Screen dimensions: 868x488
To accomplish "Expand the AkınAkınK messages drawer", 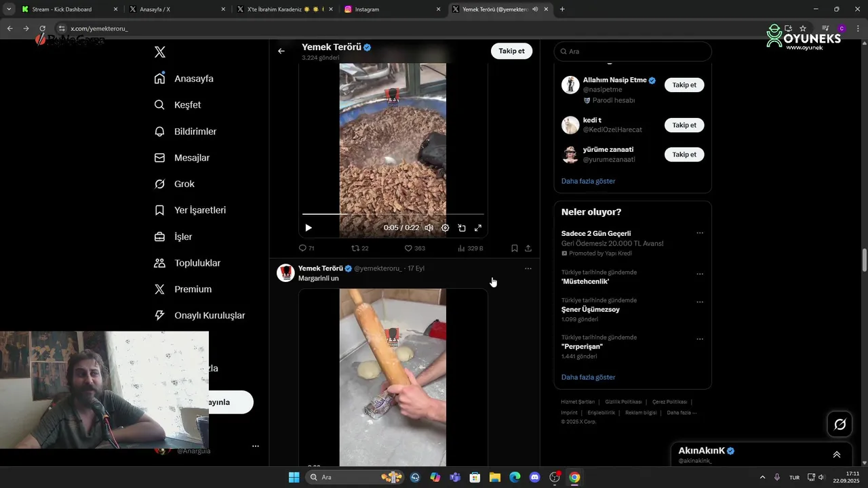I will pos(837,455).
